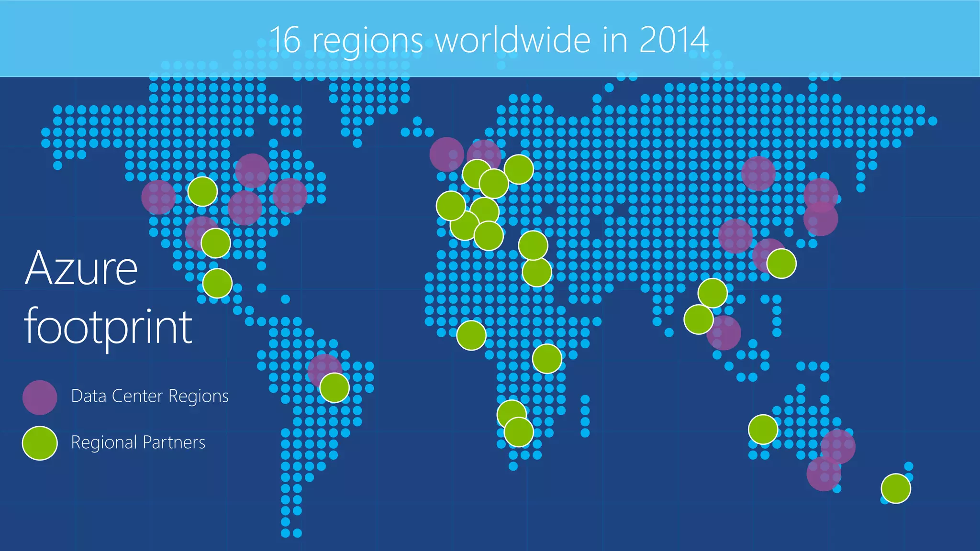Select the "Regional Partners" legend label

(138, 442)
